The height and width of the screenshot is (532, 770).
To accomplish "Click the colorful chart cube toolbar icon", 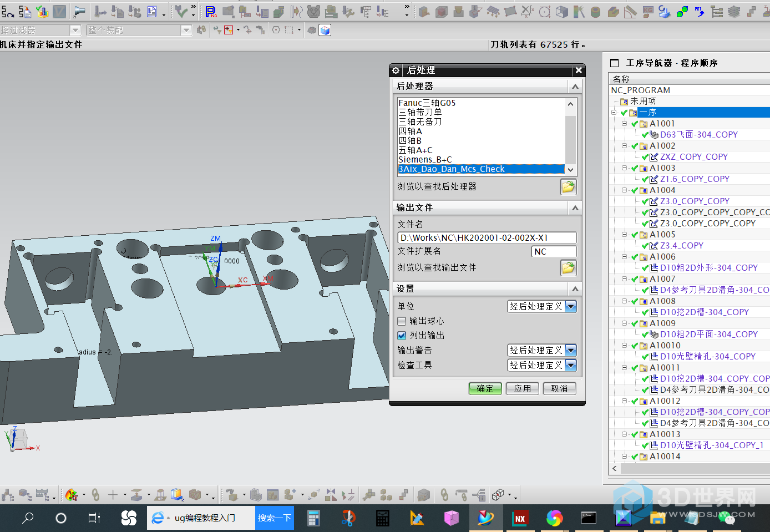I will pyautogui.click(x=42, y=11).
